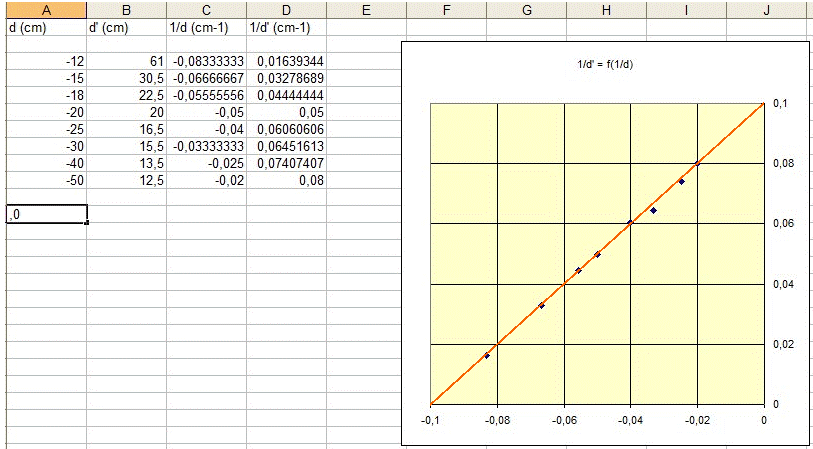Click the 0,06 vertical axis label

pyautogui.click(x=783, y=224)
